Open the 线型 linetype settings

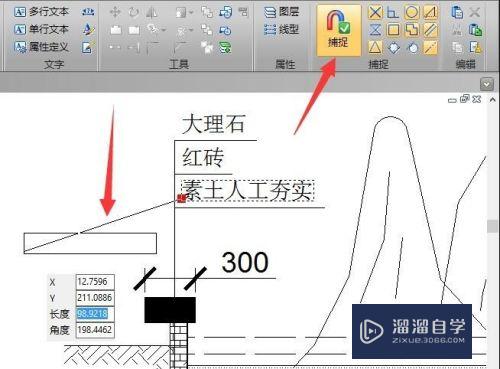[x=282, y=30]
